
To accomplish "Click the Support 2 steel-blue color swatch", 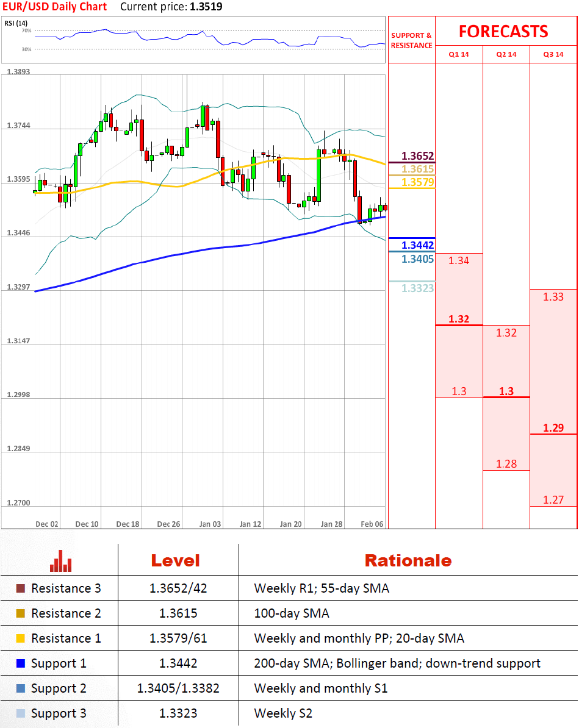I will [x=21, y=688].
